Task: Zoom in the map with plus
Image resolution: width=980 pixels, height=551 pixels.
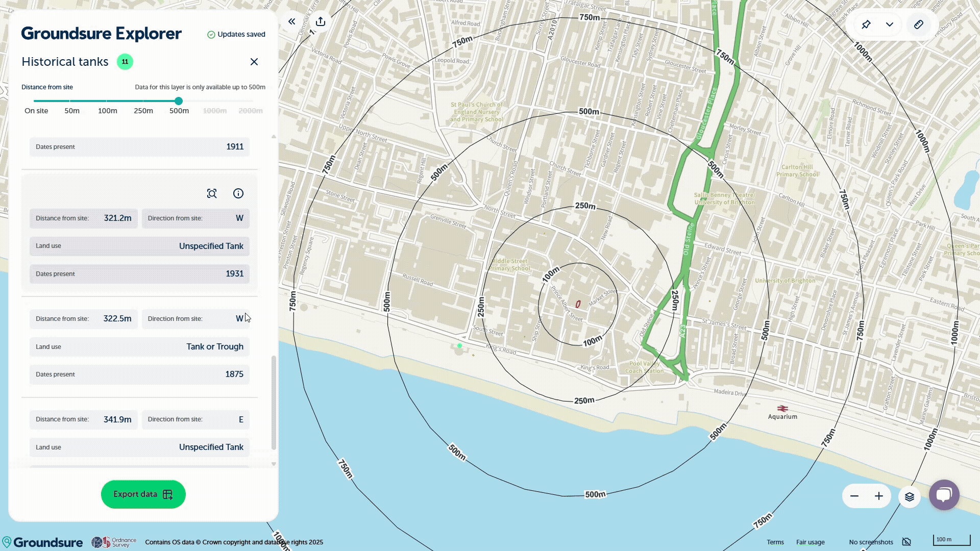Action: pyautogui.click(x=879, y=496)
